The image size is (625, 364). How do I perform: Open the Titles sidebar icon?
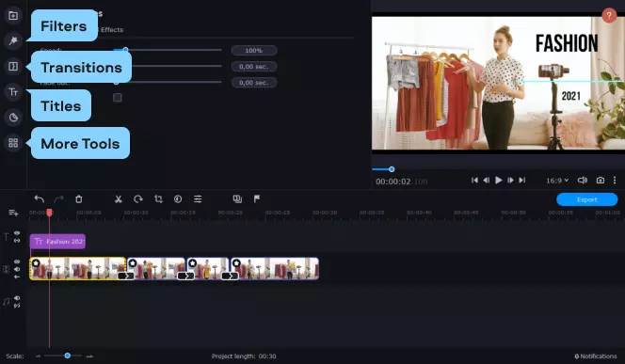(x=13, y=92)
